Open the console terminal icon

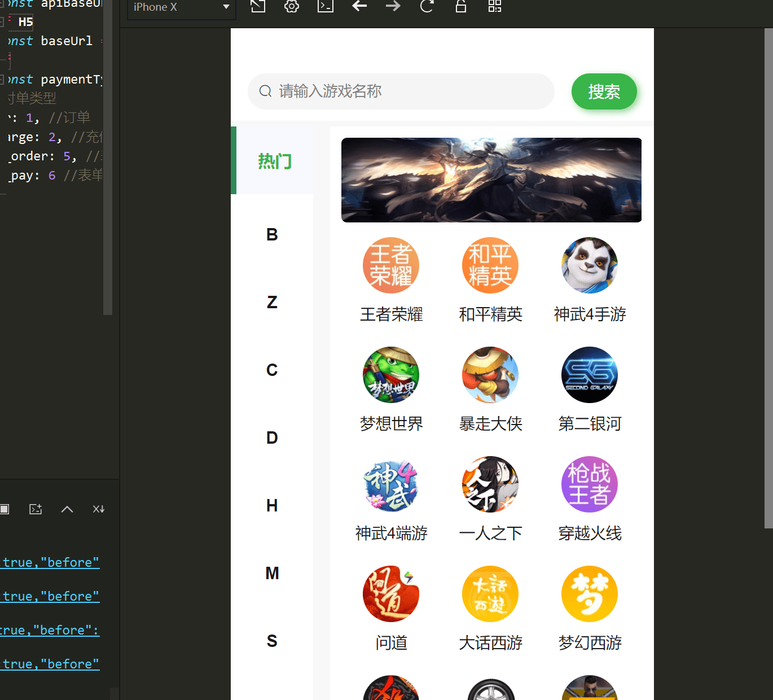tap(326, 6)
